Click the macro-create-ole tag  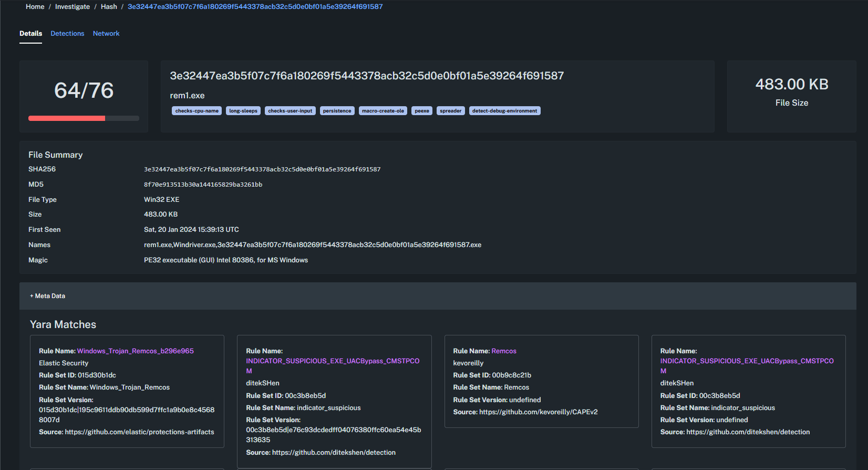coord(383,111)
